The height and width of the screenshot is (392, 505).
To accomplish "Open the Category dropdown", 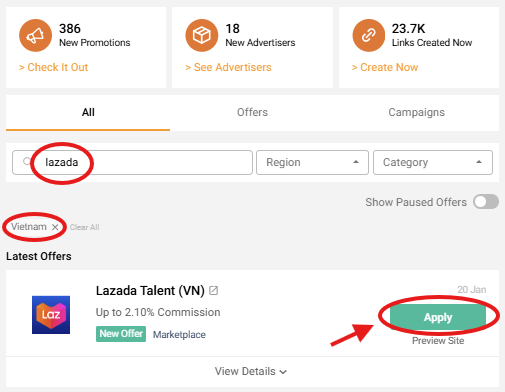I will [x=433, y=162].
